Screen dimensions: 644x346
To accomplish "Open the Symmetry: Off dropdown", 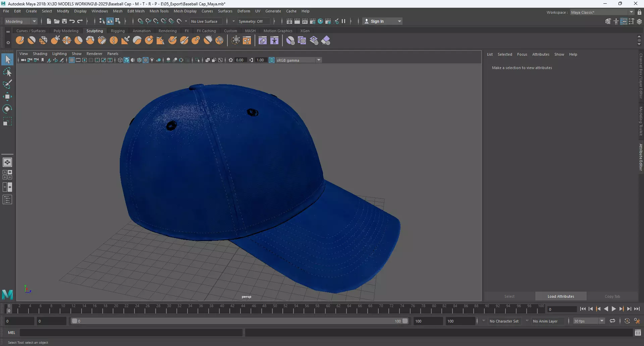I will point(254,21).
